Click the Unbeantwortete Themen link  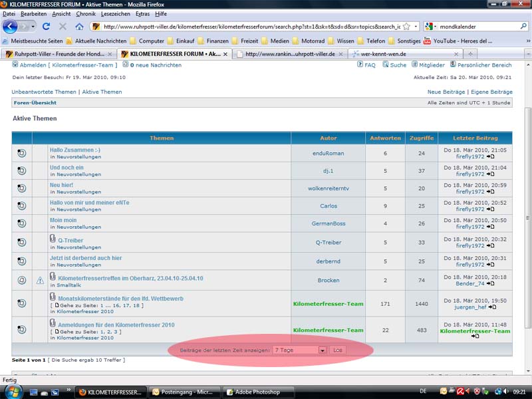[x=44, y=92]
